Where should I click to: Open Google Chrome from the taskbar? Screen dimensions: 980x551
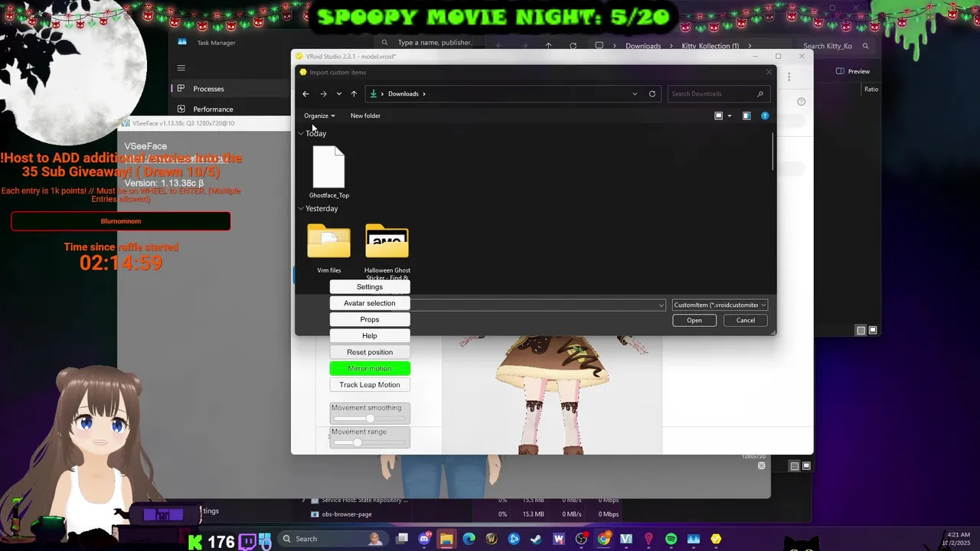(604, 539)
